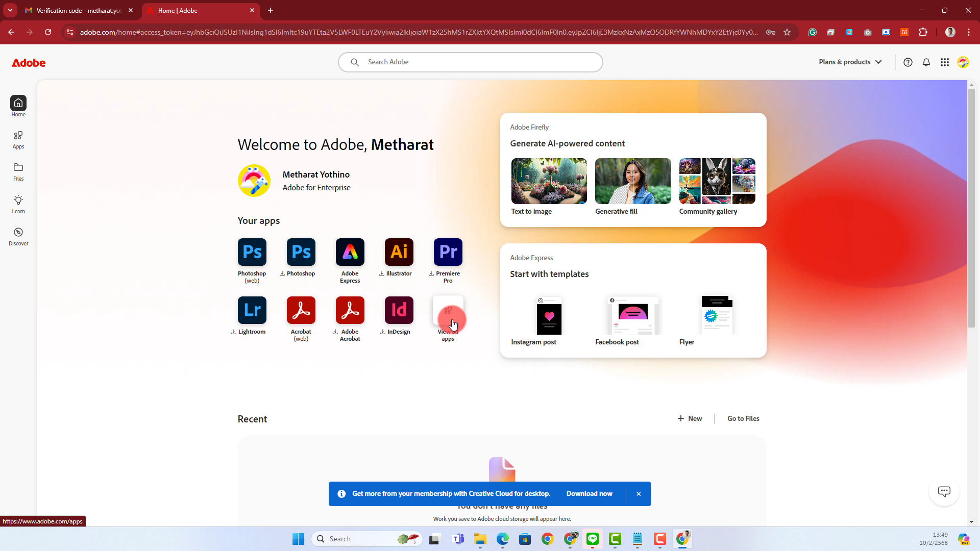Close the Verification code Gmail tab
The height and width of the screenshot is (551, 980).
131,10
